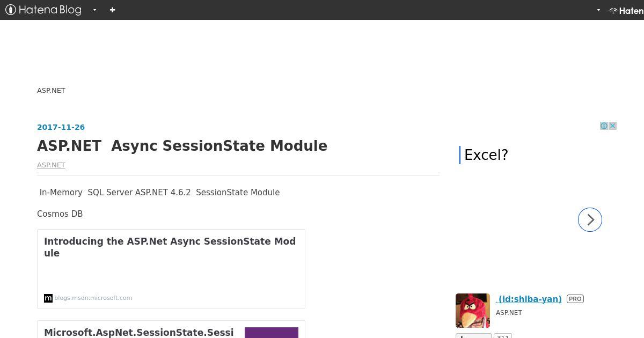Select the ASP.NET category tag under title
The image size is (644, 338).
[51, 165]
